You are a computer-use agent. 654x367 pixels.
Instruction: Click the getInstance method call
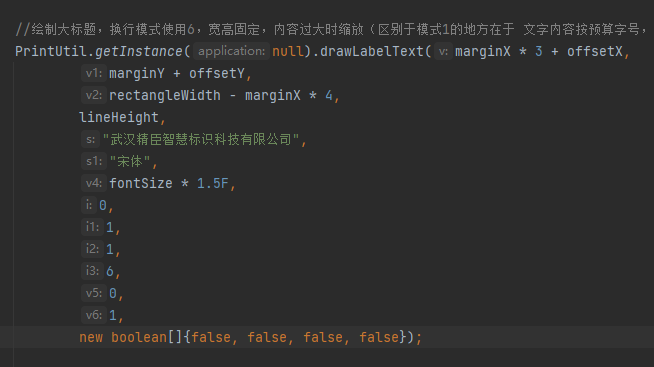coord(139,51)
